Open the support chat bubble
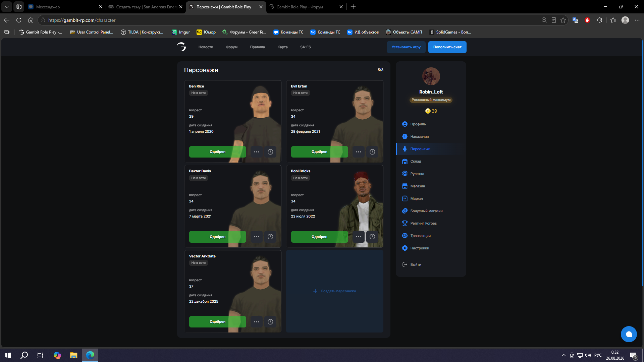Image resolution: width=644 pixels, height=362 pixels. pos(629,334)
